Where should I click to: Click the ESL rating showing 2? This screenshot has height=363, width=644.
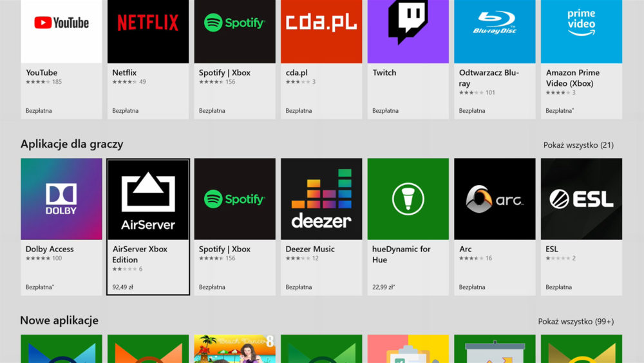point(561,258)
